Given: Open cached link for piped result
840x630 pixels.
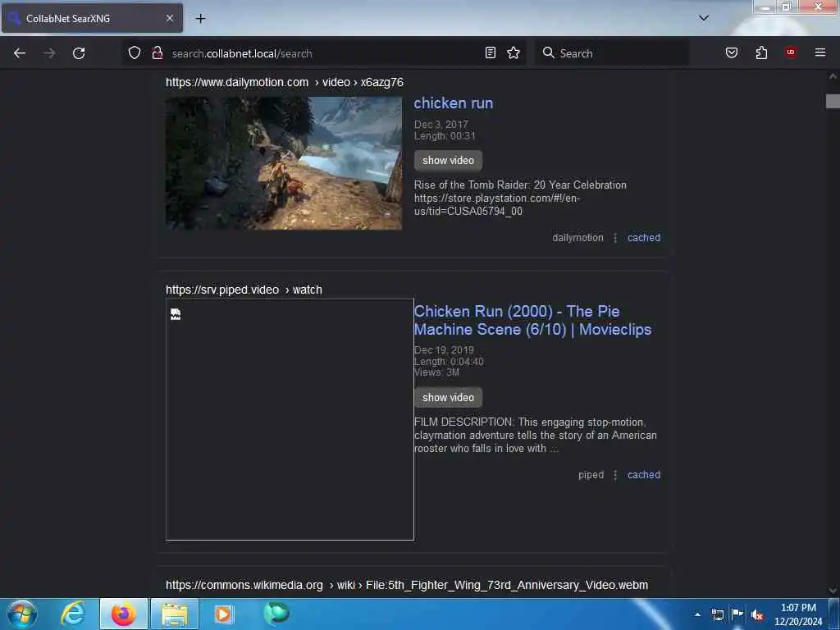Looking at the screenshot, I should 644,475.
